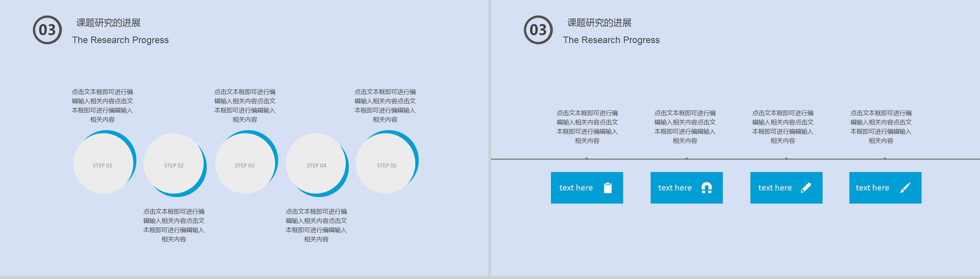Select Chinese heading 课题研究的进展 on left slide
The image size is (980, 279).
click(108, 23)
